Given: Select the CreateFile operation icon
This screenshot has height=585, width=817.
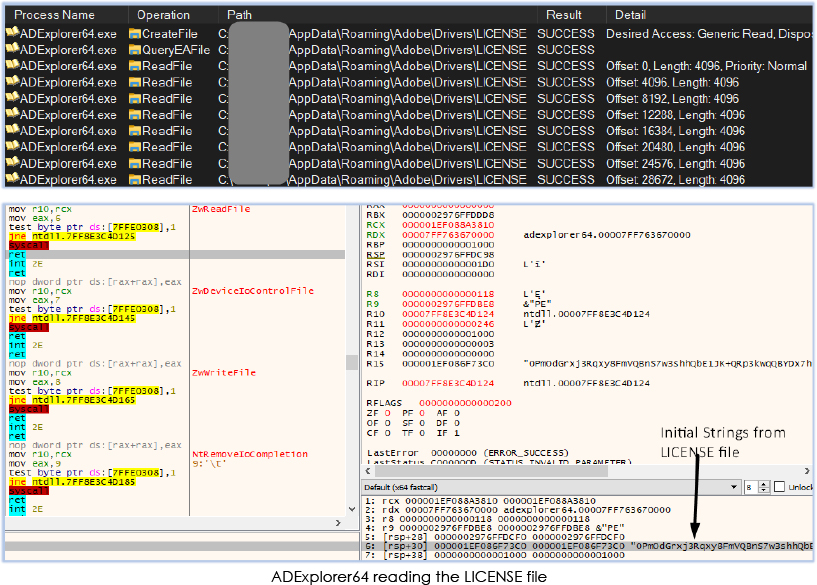Looking at the screenshot, I should (x=135, y=34).
